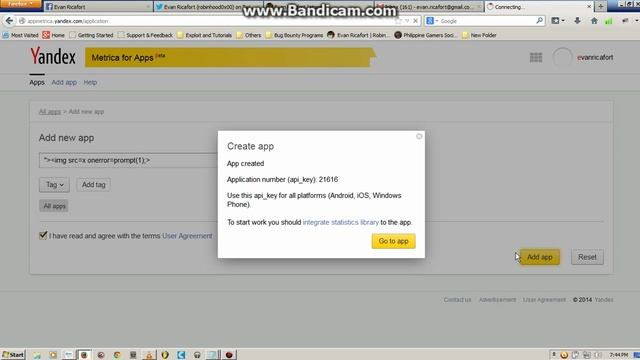Open the Downloads arrow icon

pyautogui.click(x=577, y=20)
